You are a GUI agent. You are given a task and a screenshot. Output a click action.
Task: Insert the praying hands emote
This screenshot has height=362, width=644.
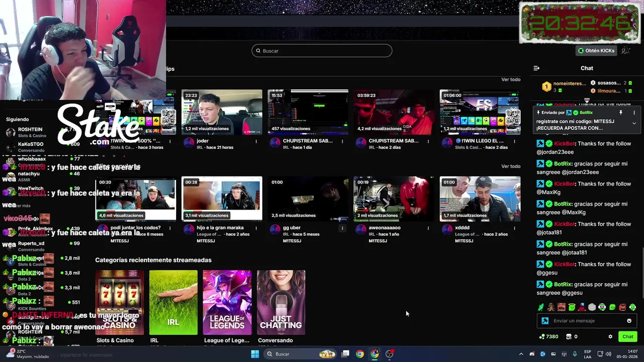551,307
